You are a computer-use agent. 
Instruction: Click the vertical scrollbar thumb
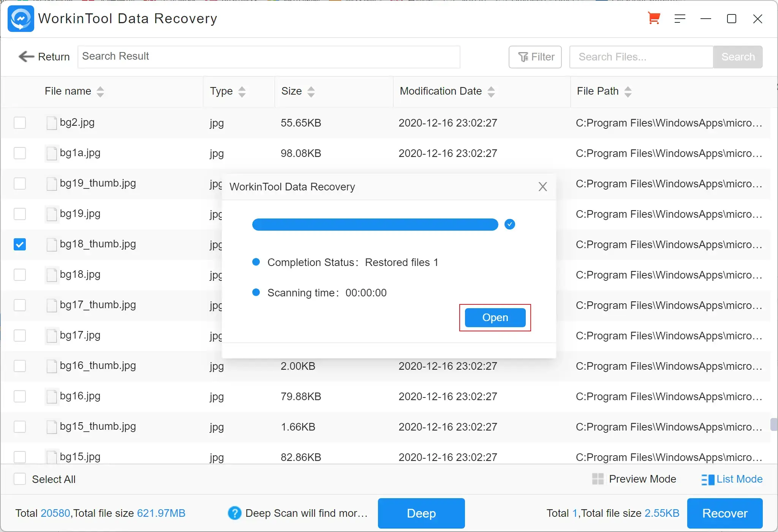[x=773, y=424]
